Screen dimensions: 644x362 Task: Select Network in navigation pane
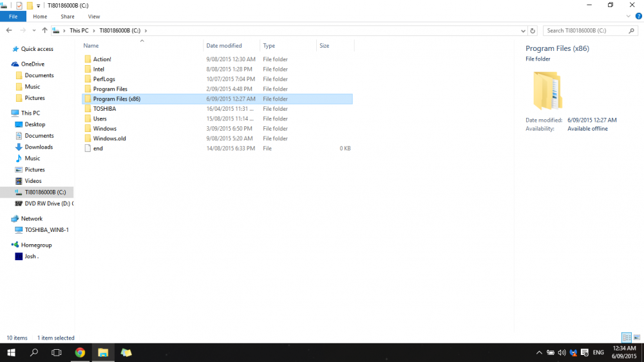coord(32,218)
